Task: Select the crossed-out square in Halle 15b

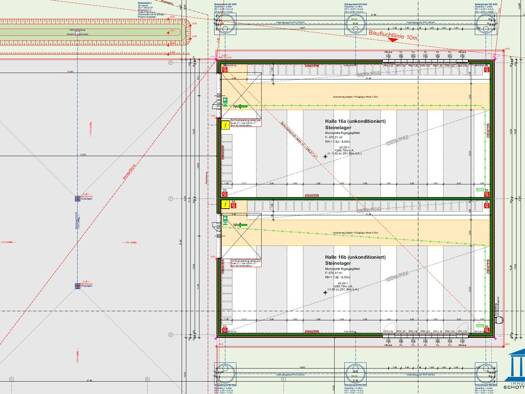Action: 241,236
